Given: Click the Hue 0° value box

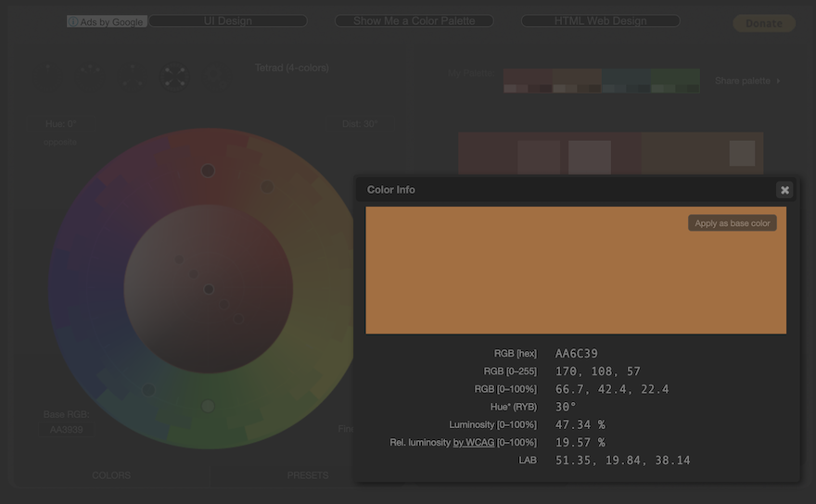Looking at the screenshot, I should pyautogui.click(x=61, y=123).
